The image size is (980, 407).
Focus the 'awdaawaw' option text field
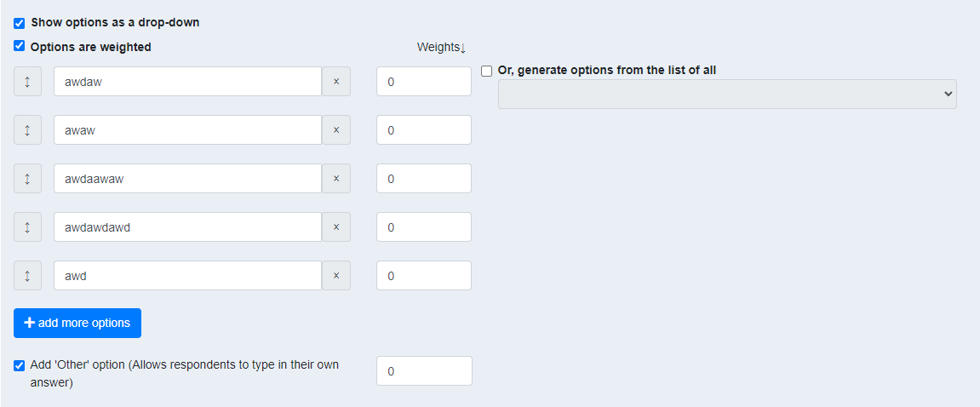tap(187, 179)
